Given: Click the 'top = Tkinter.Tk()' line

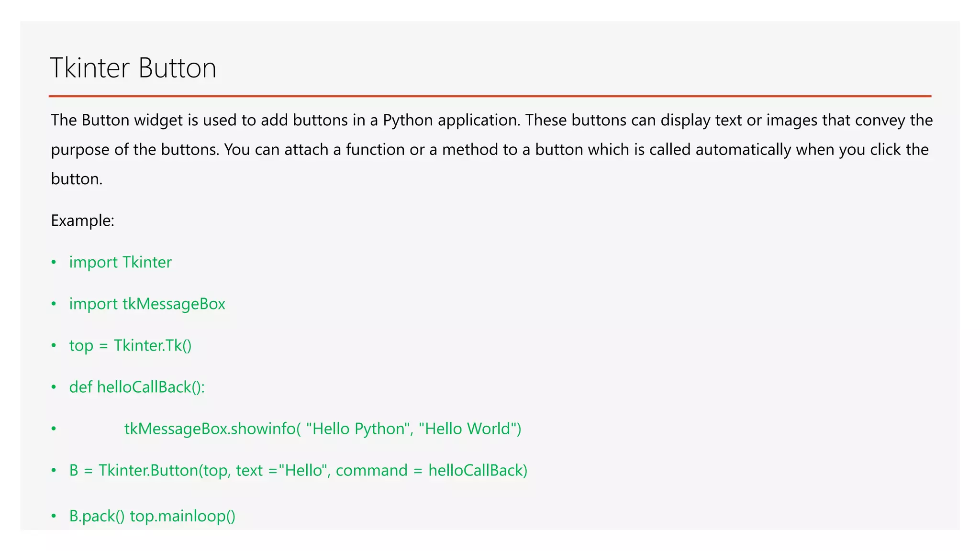Looking at the screenshot, I should [x=130, y=345].
